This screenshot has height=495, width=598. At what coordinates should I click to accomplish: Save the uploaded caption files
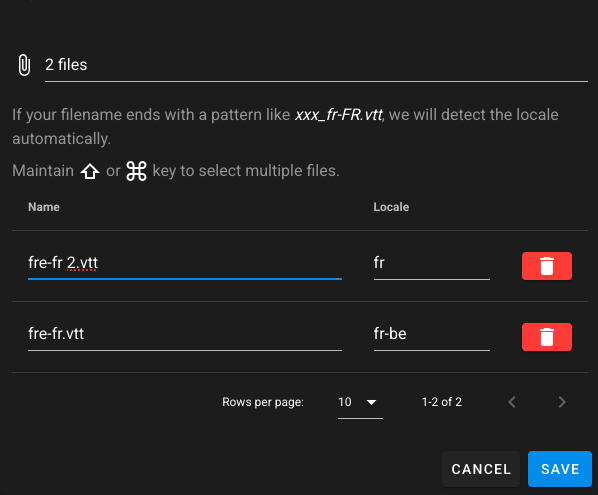[x=560, y=469]
